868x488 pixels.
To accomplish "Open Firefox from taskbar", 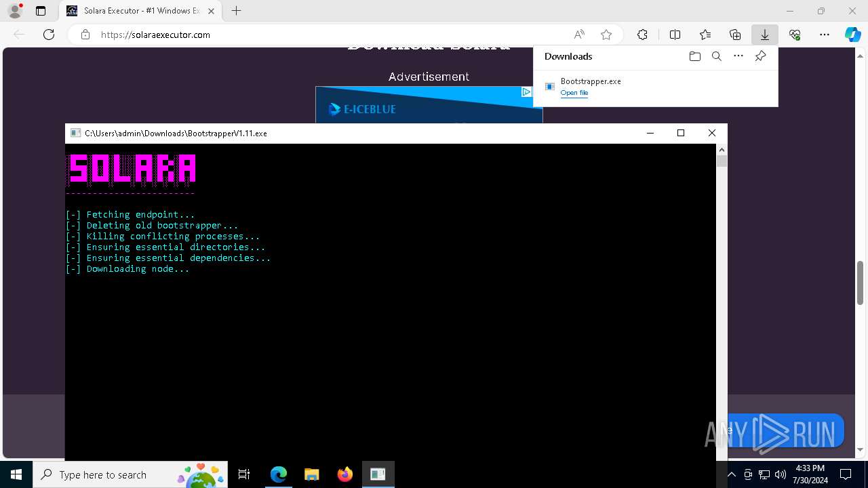I will pos(344,474).
